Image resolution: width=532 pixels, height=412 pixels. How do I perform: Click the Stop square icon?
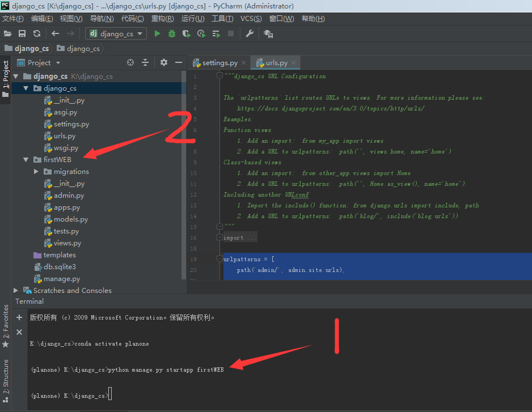pos(231,33)
